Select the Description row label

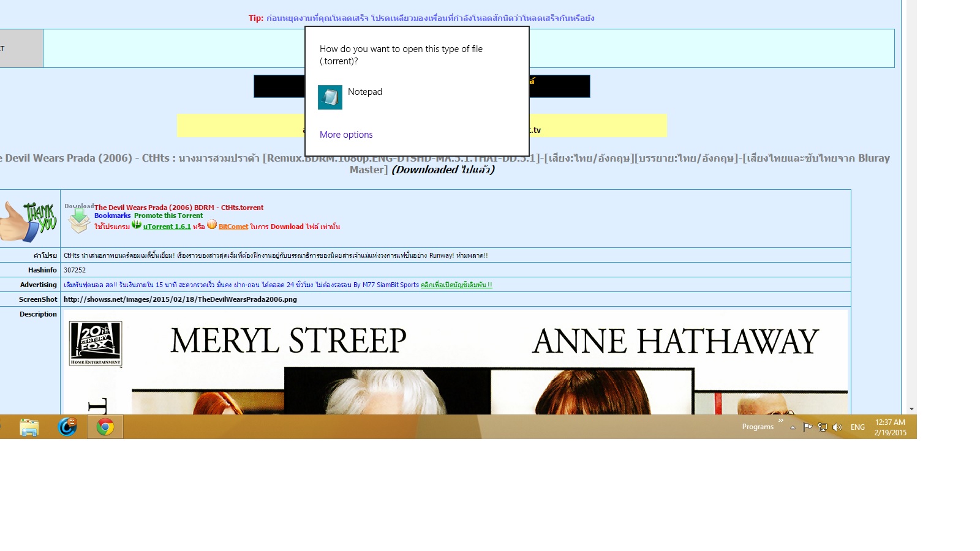tap(38, 314)
